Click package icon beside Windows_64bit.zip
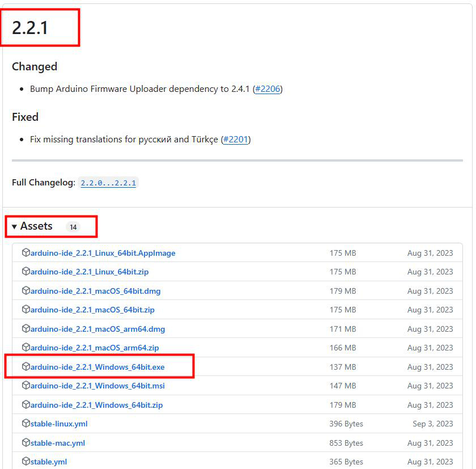The image size is (476, 469). coord(26,404)
